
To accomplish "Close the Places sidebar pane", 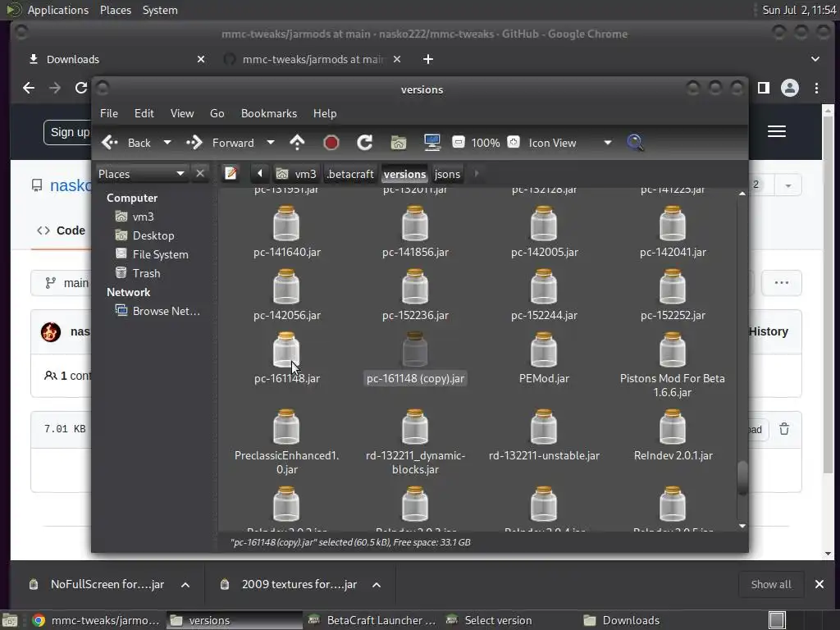I will coord(200,174).
